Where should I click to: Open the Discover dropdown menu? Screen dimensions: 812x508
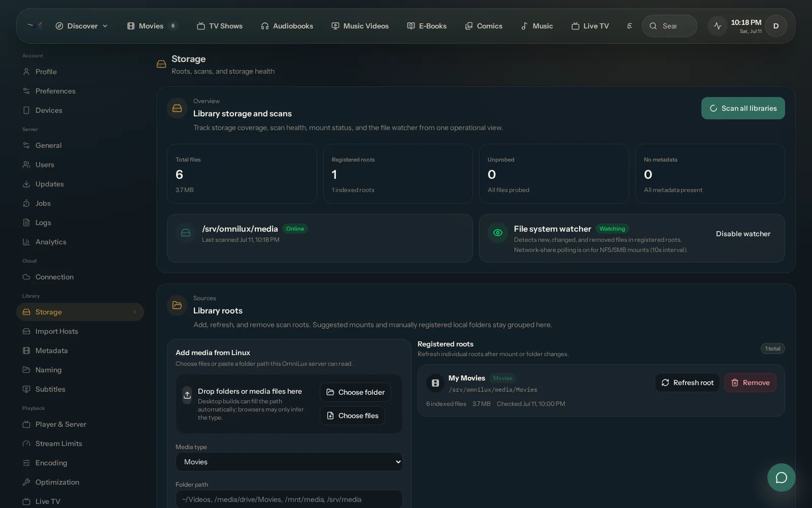pyautogui.click(x=82, y=26)
